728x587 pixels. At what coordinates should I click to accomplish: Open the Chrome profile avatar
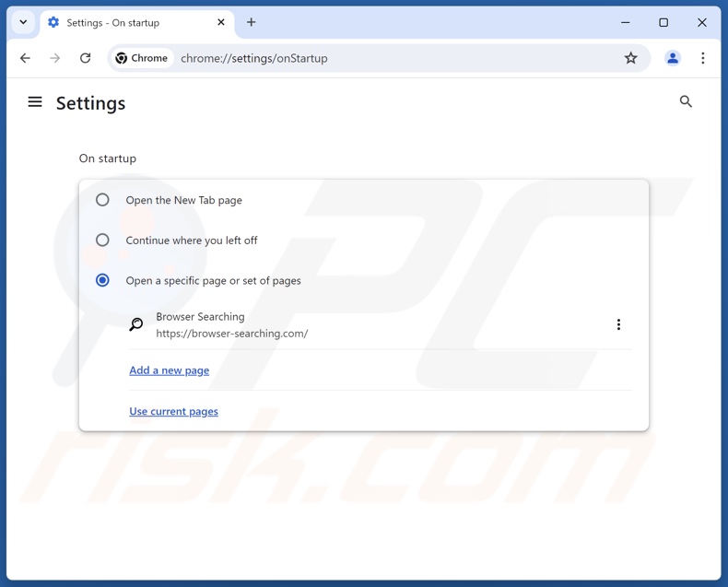(x=673, y=58)
